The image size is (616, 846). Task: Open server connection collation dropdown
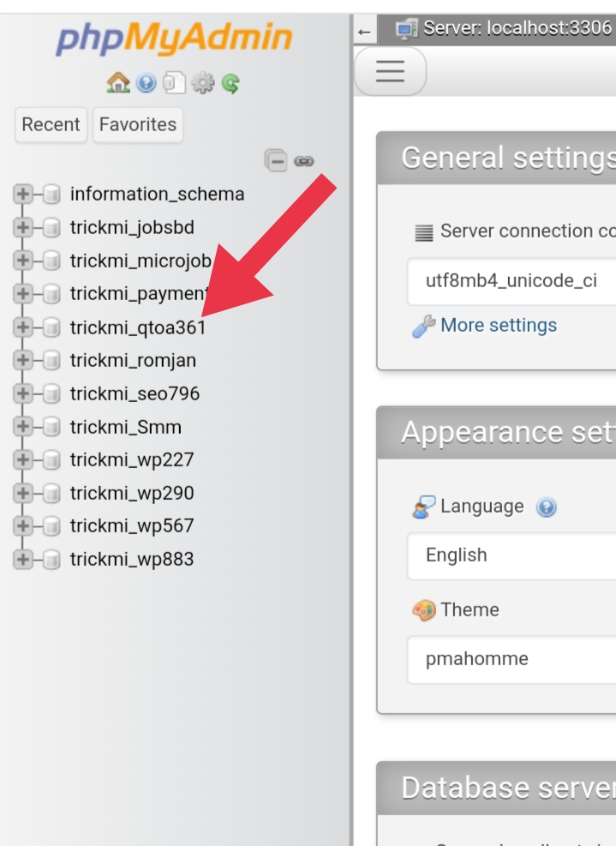coord(511,281)
